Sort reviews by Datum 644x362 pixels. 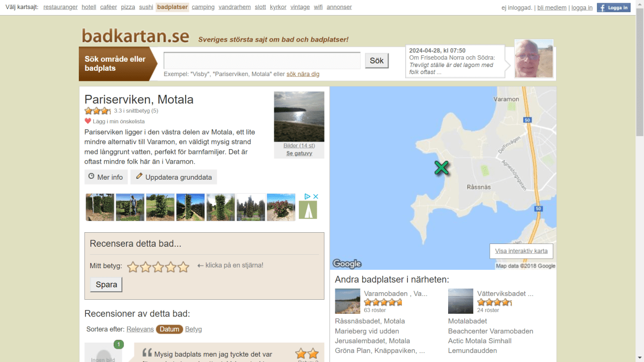coord(169,329)
